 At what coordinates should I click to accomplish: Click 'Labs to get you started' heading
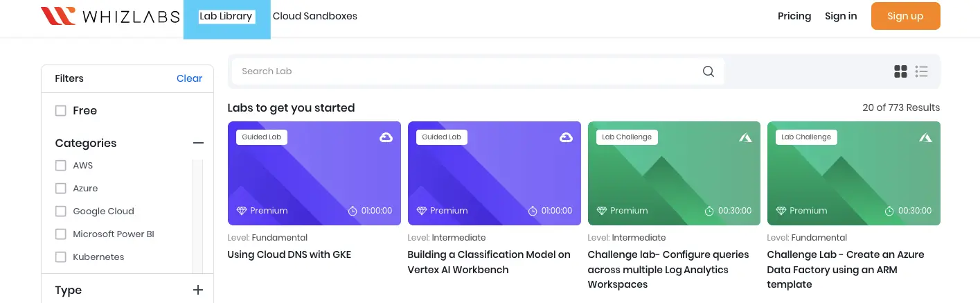[x=291, y=108]
